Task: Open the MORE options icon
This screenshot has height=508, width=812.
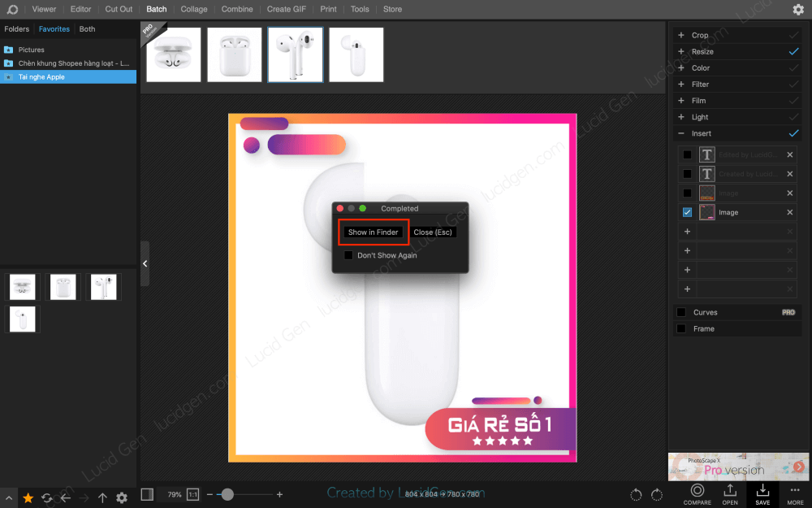Action: tap(795, 490)
